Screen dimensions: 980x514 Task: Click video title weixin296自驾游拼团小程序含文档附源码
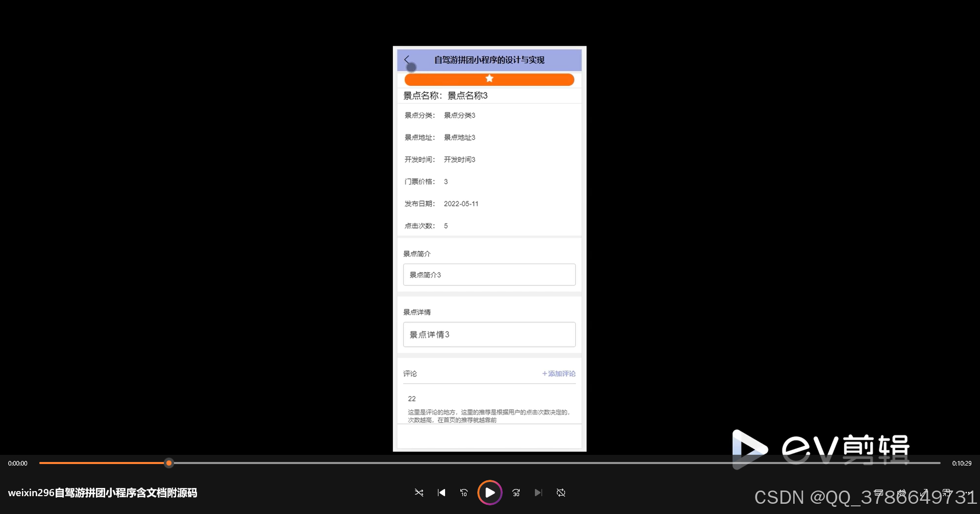tap(103, 493)
